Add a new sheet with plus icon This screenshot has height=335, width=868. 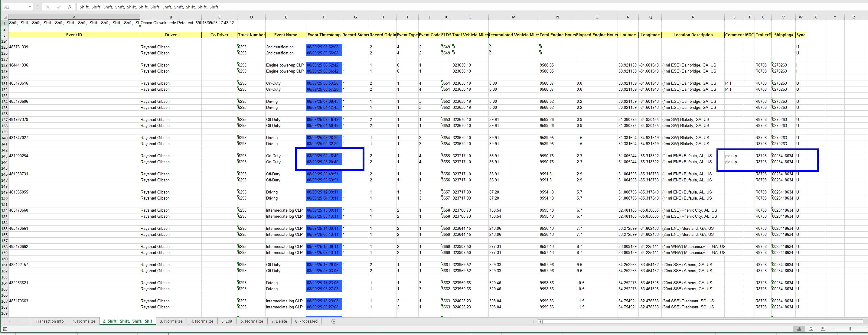point(334,321)
